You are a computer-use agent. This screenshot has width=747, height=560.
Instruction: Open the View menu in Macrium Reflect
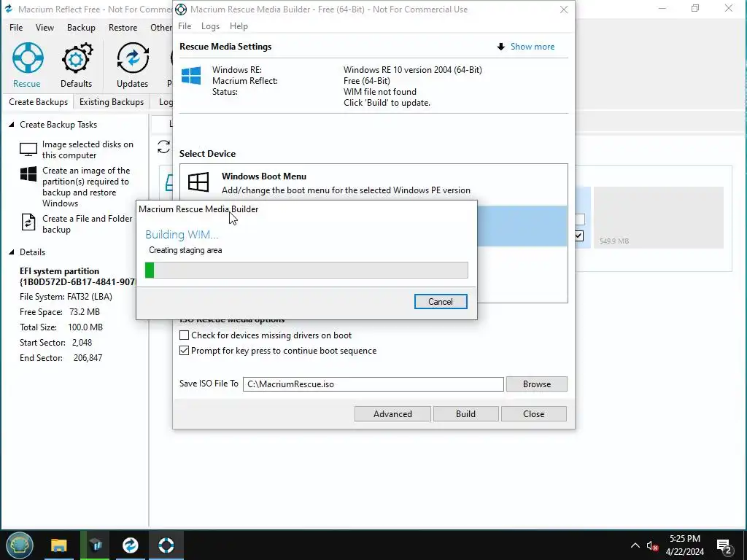click(44, 27)
